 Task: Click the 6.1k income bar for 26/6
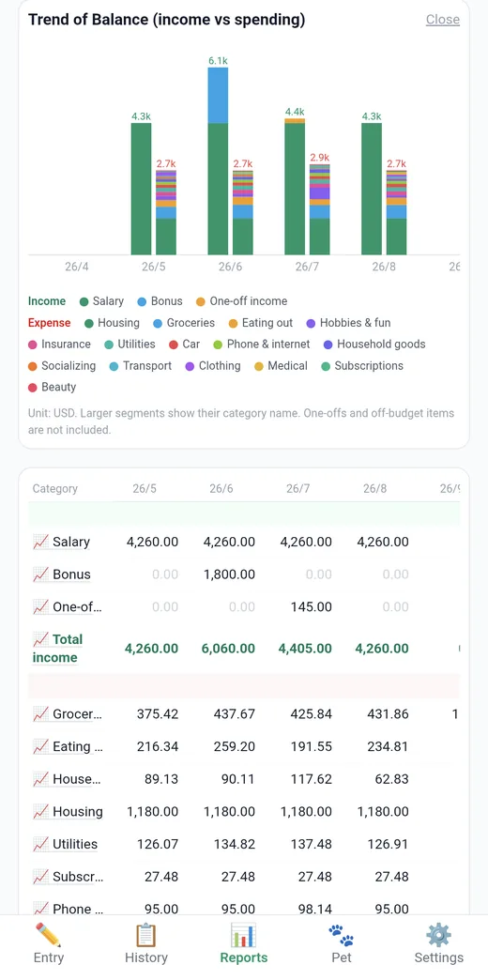pos(218,161)
